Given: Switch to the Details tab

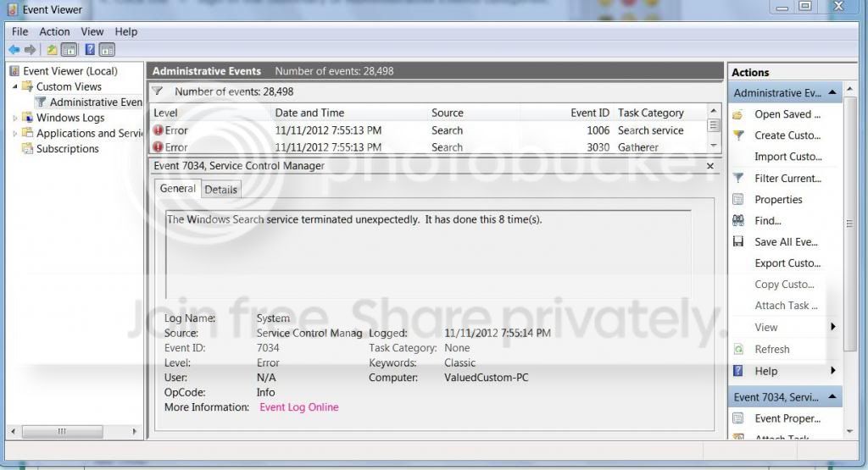Looking at the screenshot, I should [x=221, y=190].
